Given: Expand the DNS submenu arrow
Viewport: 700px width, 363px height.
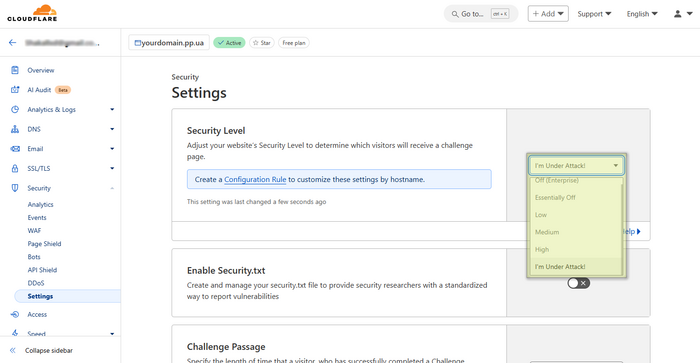Looking at the screenshot, I should (x=112, y=129).
